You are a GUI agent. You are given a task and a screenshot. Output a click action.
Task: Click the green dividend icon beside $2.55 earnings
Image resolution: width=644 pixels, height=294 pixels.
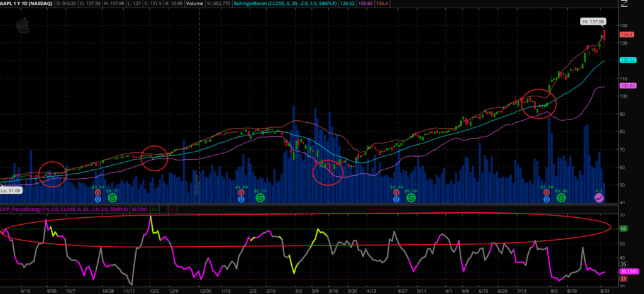pyautogui.click(x=411, y=198)
